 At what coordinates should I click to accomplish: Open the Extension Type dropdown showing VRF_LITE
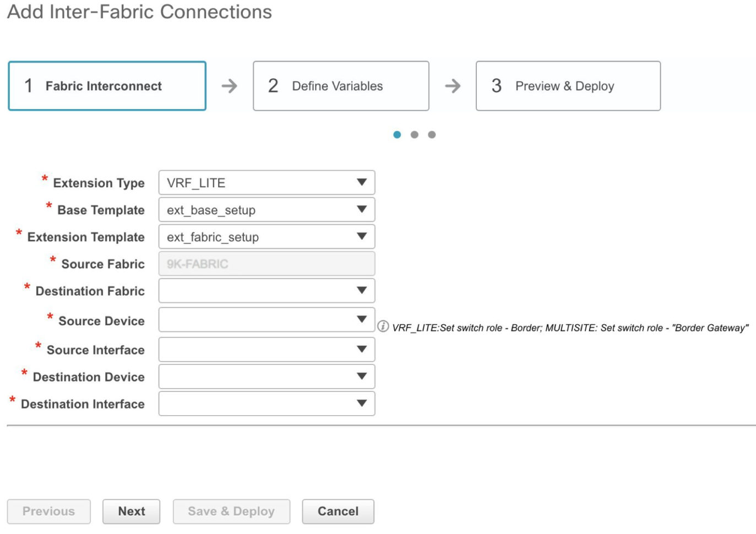pyautogui.click(x=266, y=182)
